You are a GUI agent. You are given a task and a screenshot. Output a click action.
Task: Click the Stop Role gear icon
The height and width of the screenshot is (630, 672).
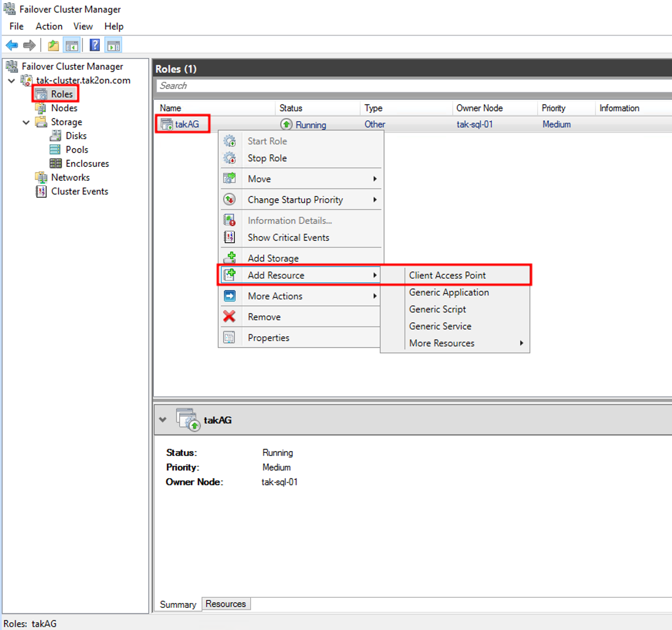pos(229,158)
